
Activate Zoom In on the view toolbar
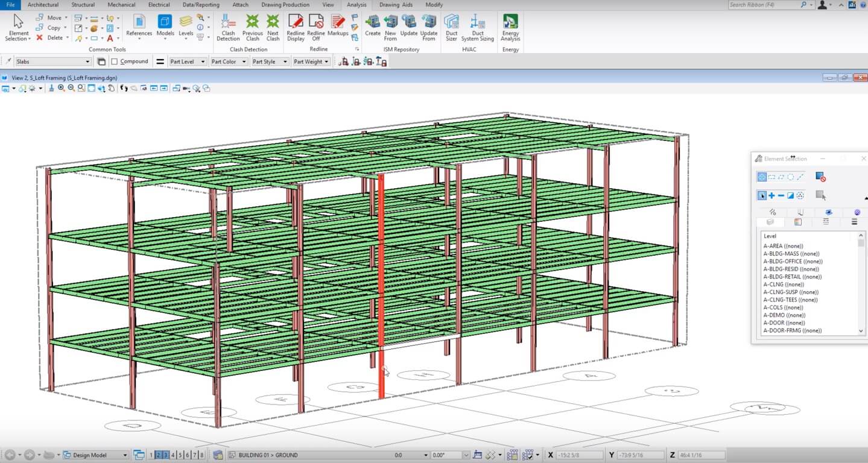coord(60,88)
